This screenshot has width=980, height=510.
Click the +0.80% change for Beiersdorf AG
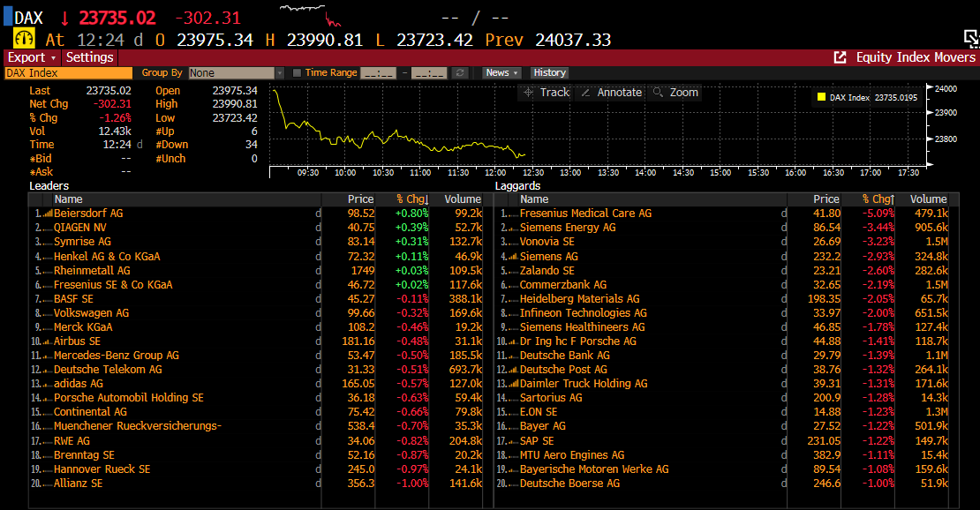pyautogui.click(x=412, y=214)
